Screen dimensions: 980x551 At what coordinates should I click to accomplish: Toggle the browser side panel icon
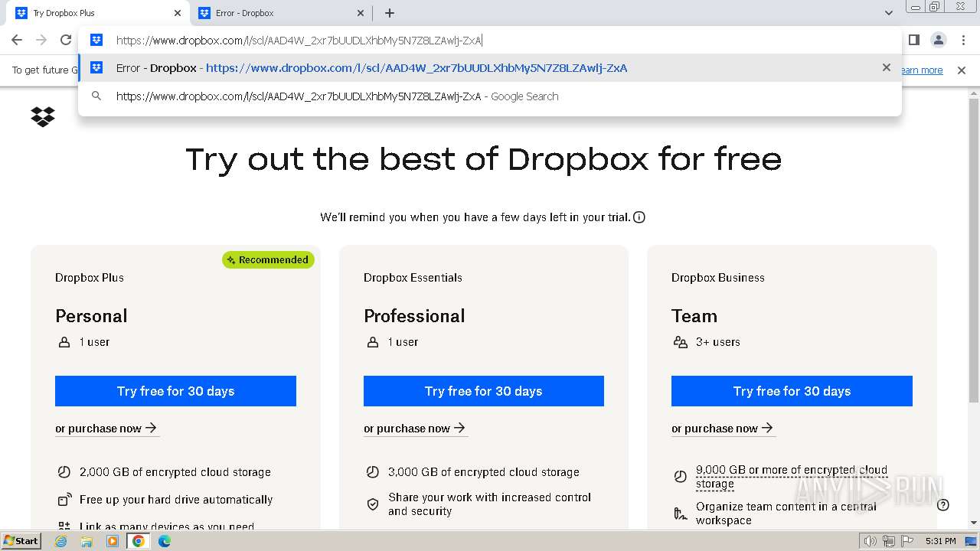tap(914, 40)
